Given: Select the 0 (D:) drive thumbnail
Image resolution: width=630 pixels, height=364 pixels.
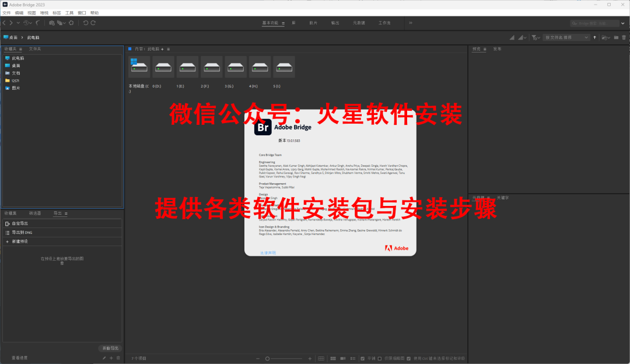Looking at the screenshot, I should (163, 66).
